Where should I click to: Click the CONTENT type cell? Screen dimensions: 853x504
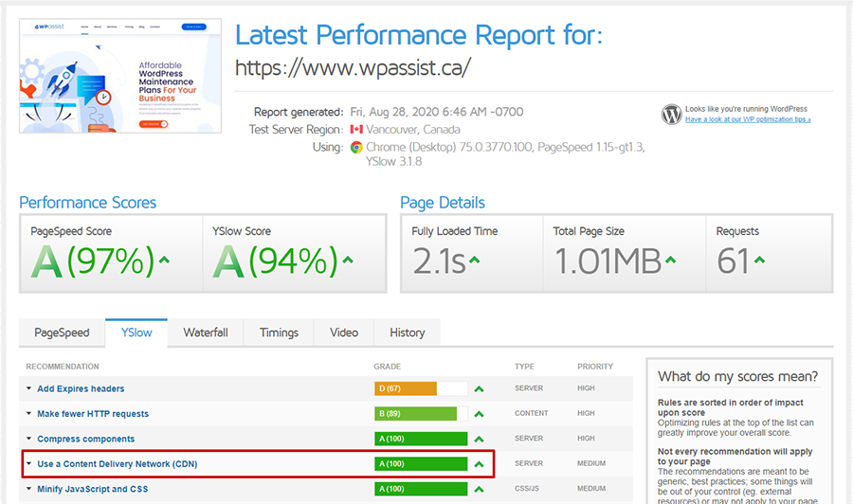point(532,413)
